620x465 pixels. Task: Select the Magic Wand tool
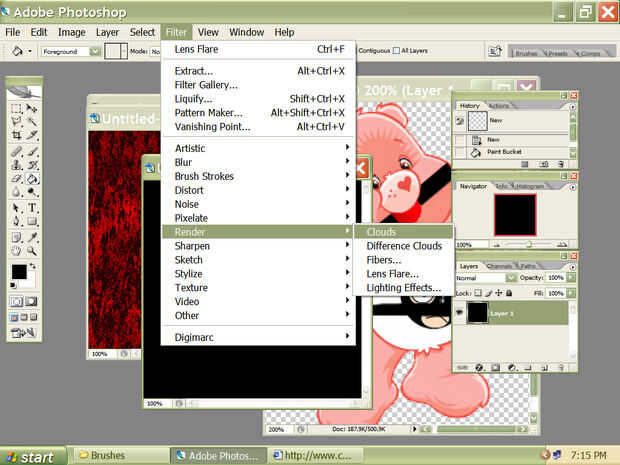[x=32, y=121]
